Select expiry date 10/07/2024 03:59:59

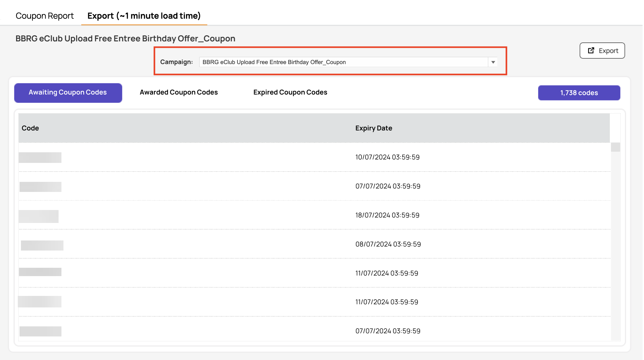[x=387, y=157]
